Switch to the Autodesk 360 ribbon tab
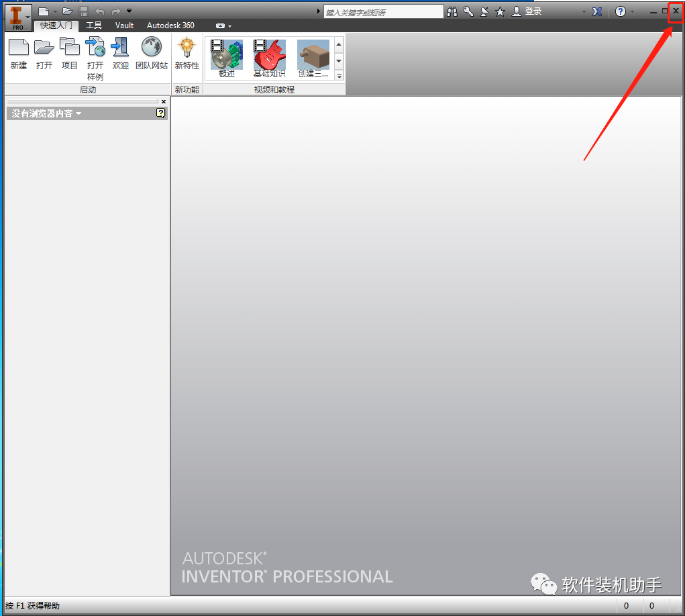This screenshot has width=685, height=616. tap(171, 25)
